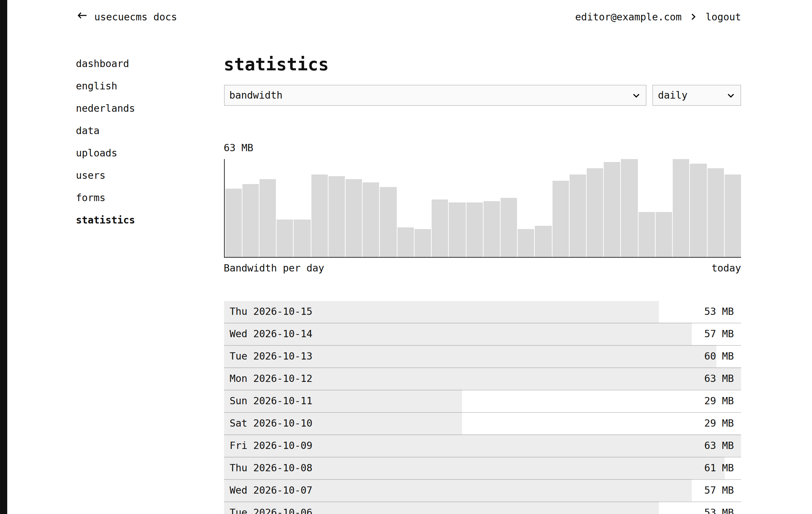Open the forms section in sidebar
This screenshot has width=812, height=514.
tap(90, 198)
